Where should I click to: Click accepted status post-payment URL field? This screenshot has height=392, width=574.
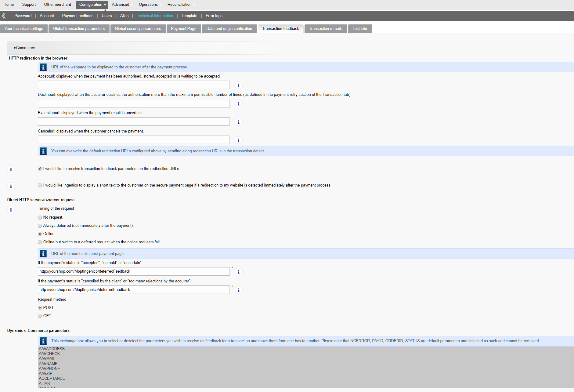coord(134,271)
